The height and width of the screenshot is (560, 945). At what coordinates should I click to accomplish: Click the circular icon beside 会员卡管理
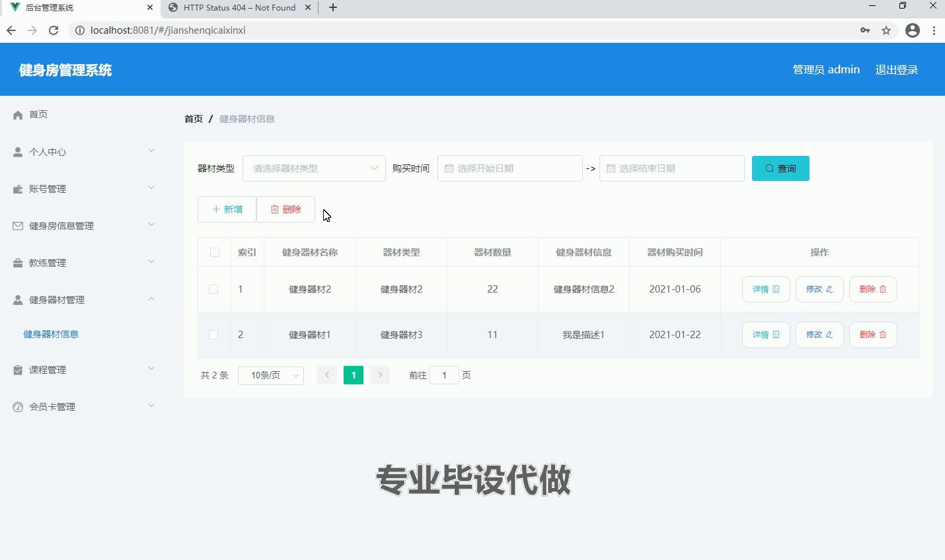coord(18,407)
